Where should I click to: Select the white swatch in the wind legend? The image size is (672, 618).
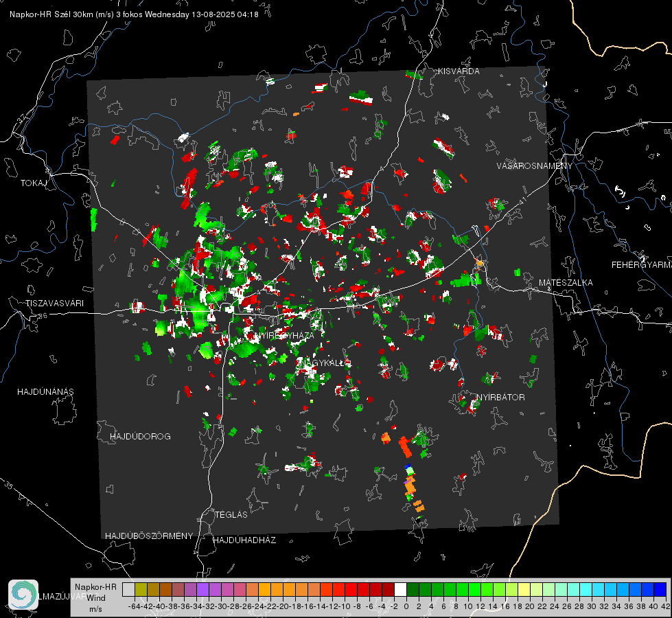pos(400,589)
